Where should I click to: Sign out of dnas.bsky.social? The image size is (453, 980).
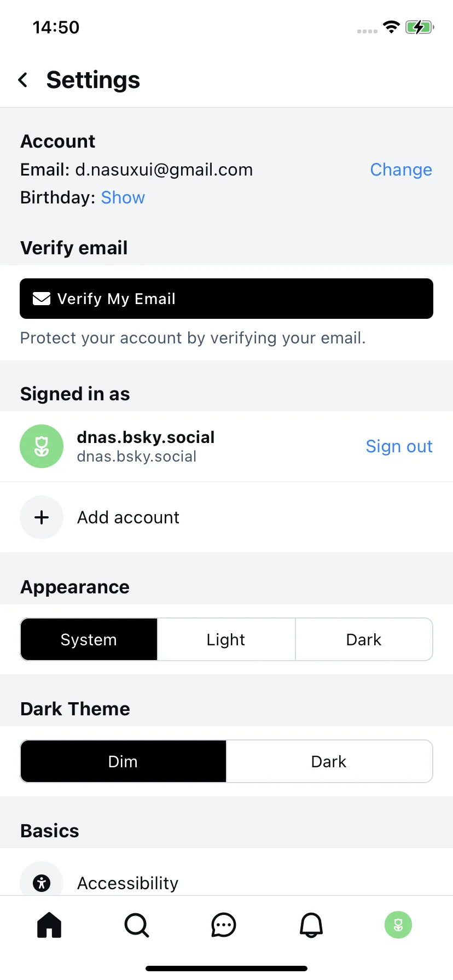click(399, 446)
